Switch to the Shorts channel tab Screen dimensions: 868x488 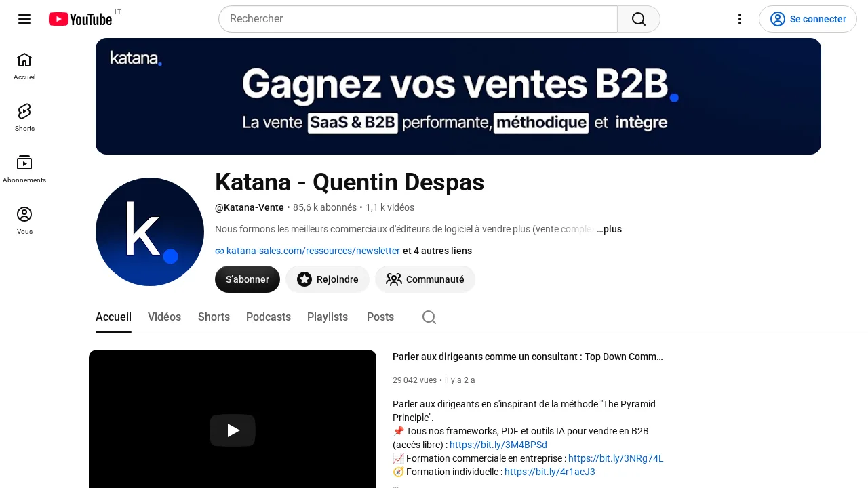point(214,317)
